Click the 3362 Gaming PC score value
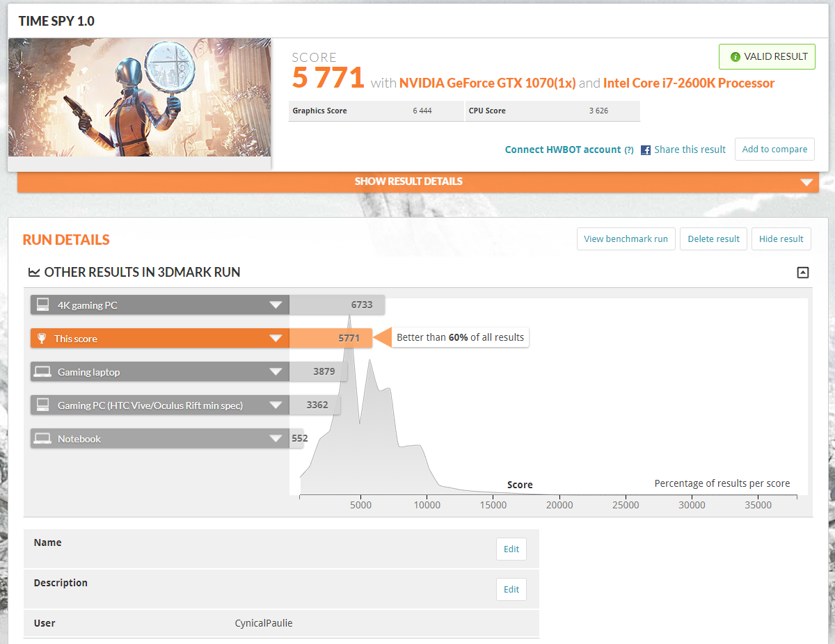Viewport: 835px width, 644px height. (317, 405)
